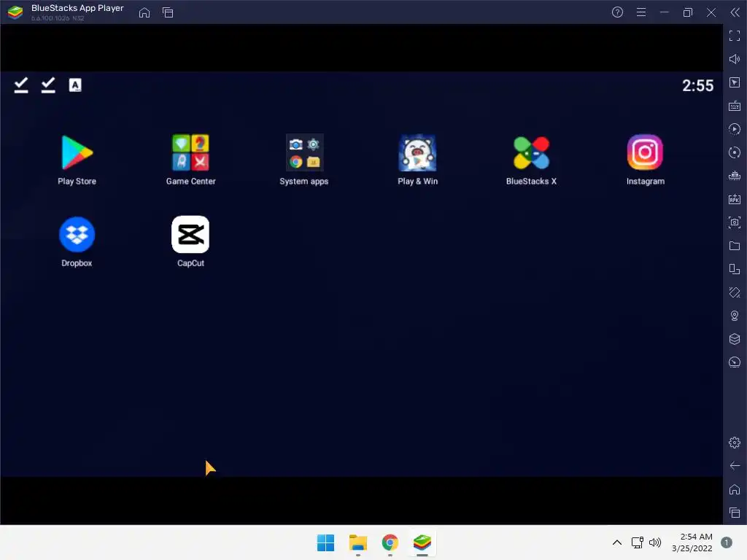The height and width of the screenshot is (560, 747).
Task: Click the "BlueStacks App Player" title text
Action: point(77,8)
